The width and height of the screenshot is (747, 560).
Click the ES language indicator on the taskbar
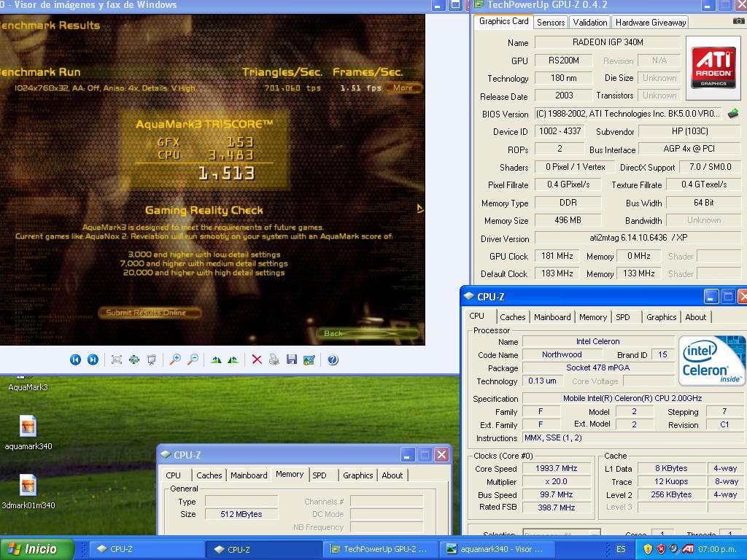621,549
